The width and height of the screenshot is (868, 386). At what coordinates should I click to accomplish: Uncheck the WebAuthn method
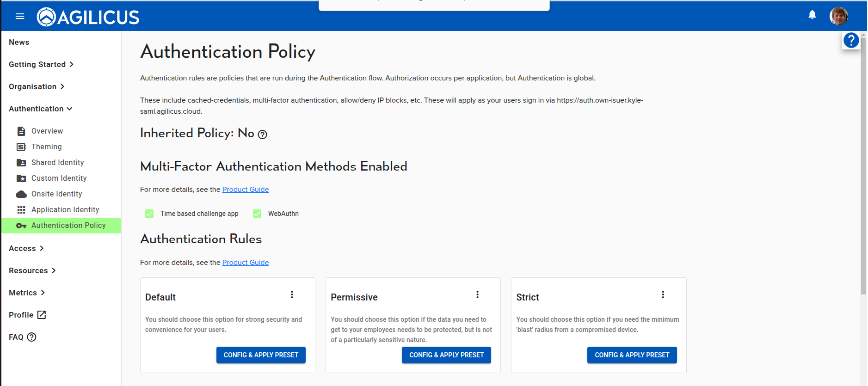point(257,214)
